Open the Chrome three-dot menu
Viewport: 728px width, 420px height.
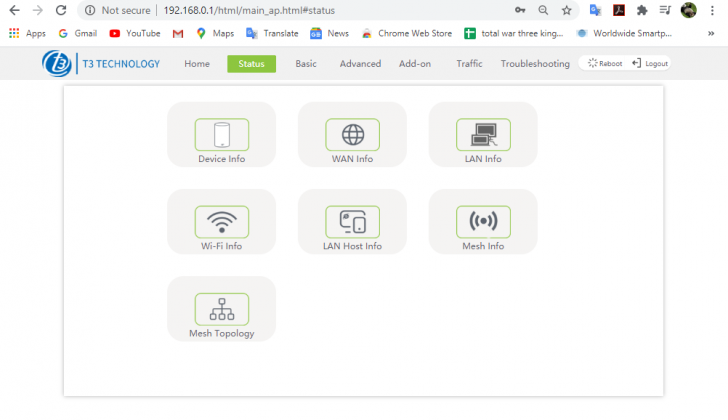(x=712, y=10)
